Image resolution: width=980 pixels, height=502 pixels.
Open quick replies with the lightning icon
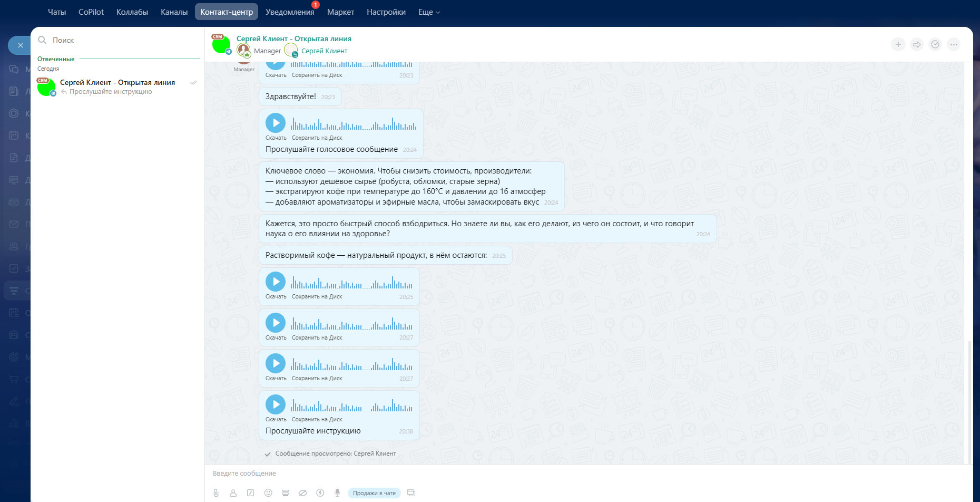click(x=320, y=493)
